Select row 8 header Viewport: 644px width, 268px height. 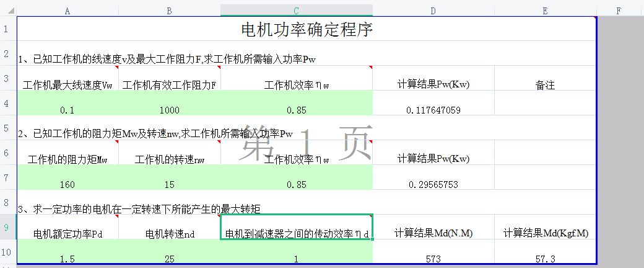pyautogui.click(x=8, y=202)
